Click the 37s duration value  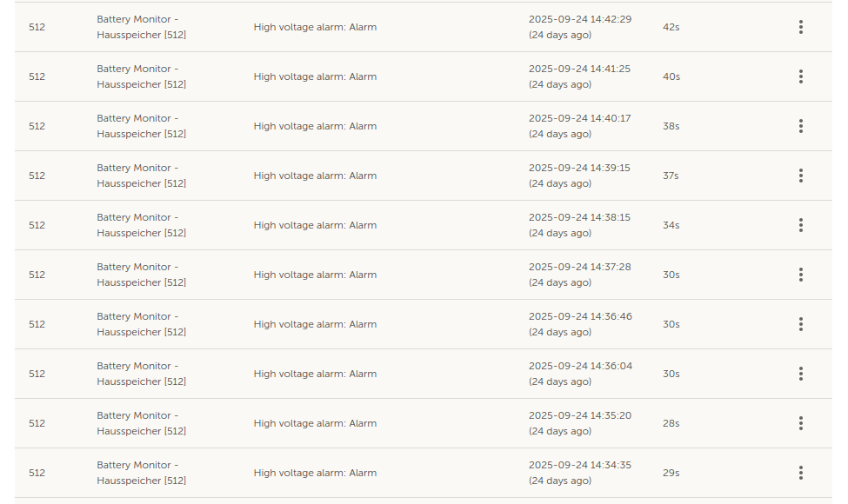pos(671,176)
